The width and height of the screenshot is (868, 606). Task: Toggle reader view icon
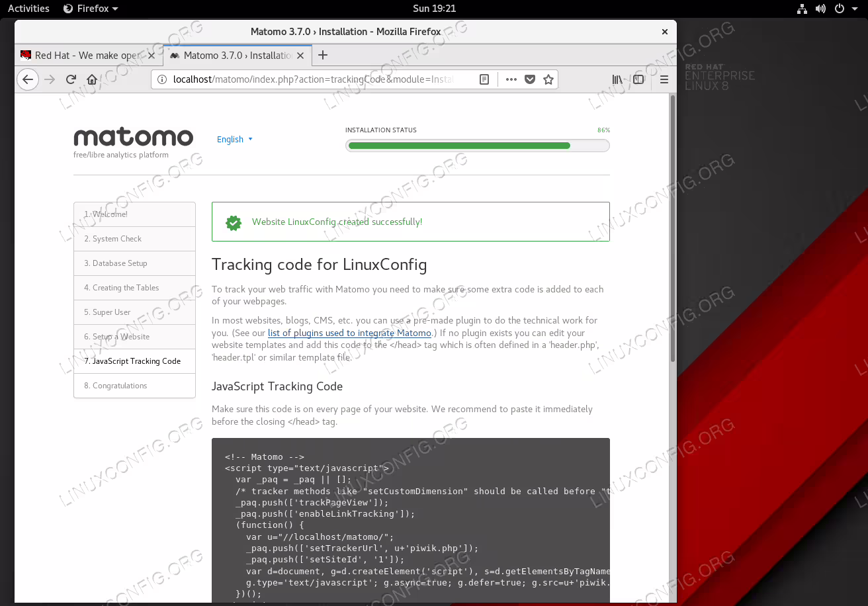click(484, 79)
